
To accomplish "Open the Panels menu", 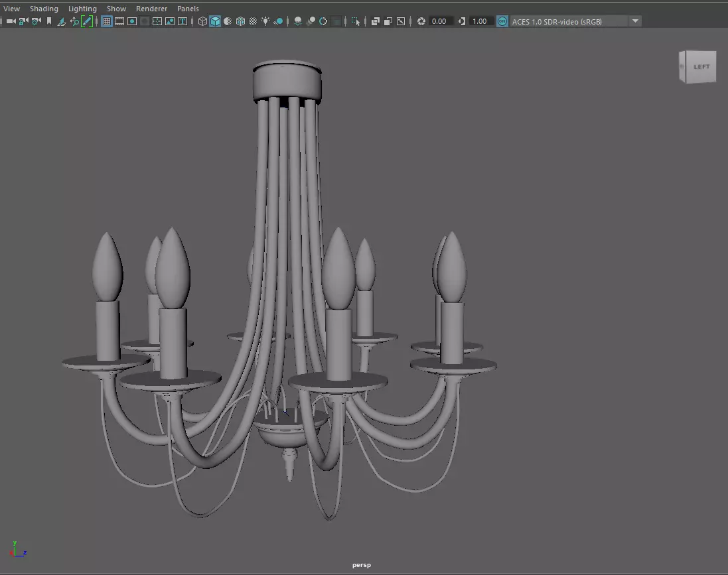I will [x=188, y=9].
